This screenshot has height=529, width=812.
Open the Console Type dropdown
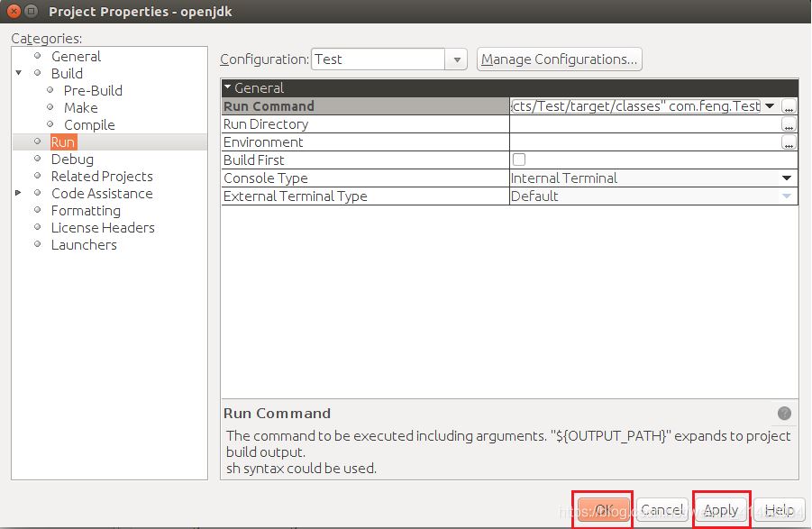point(786,178)
